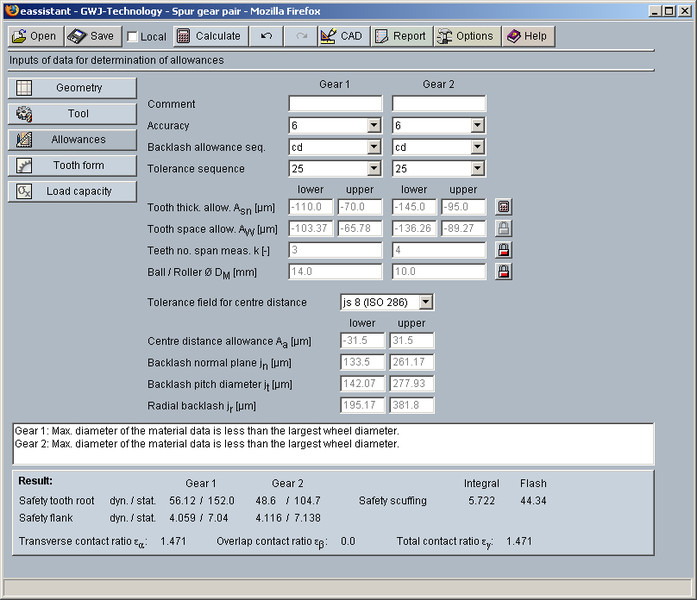
Task: Open the CAD export tool
Action: 341,36
